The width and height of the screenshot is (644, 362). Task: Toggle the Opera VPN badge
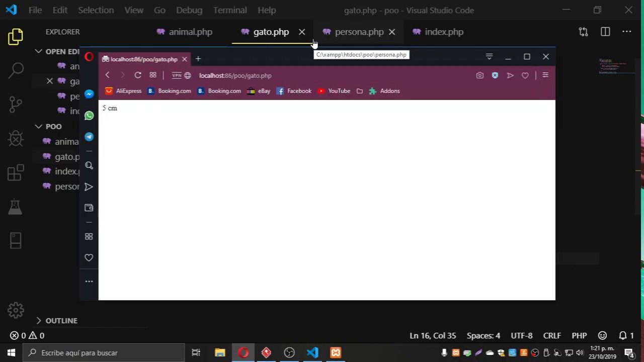177,75
